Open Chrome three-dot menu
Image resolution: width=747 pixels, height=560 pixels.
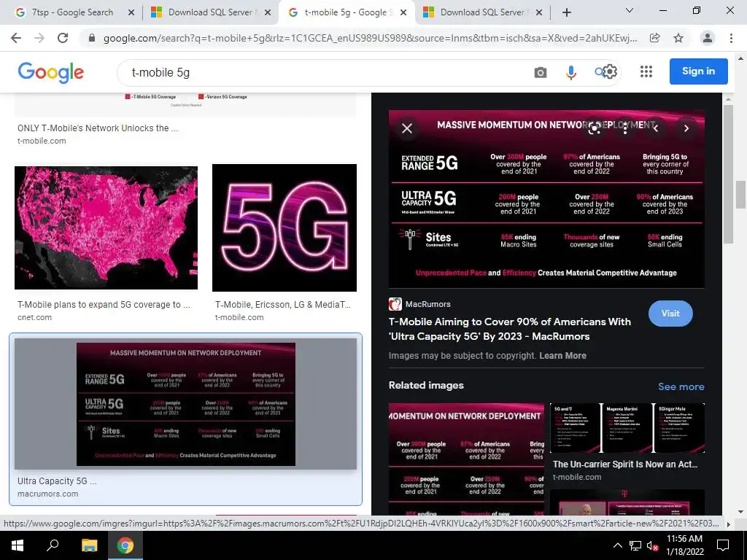[731, 38]
